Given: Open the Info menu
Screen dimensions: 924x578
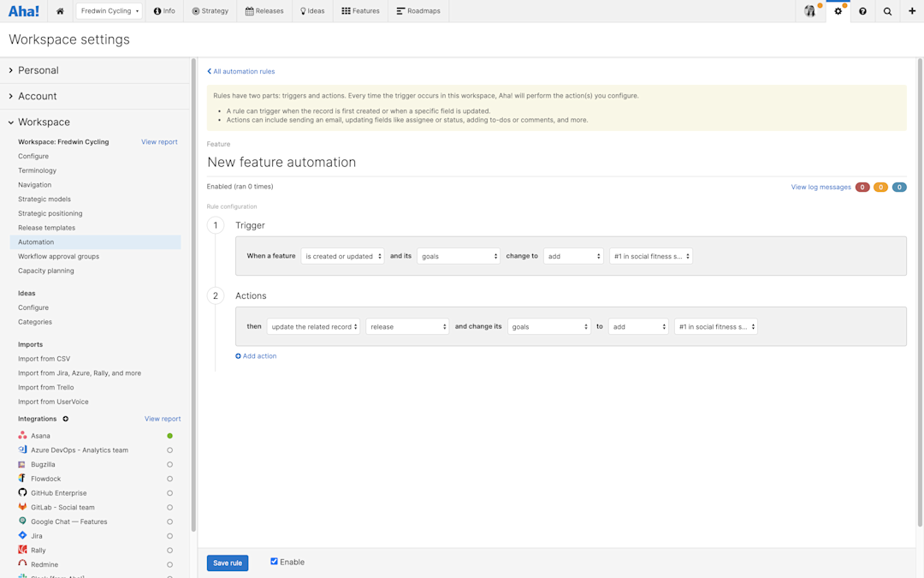Looking at the screenshot, I should (x=163, y=11).
